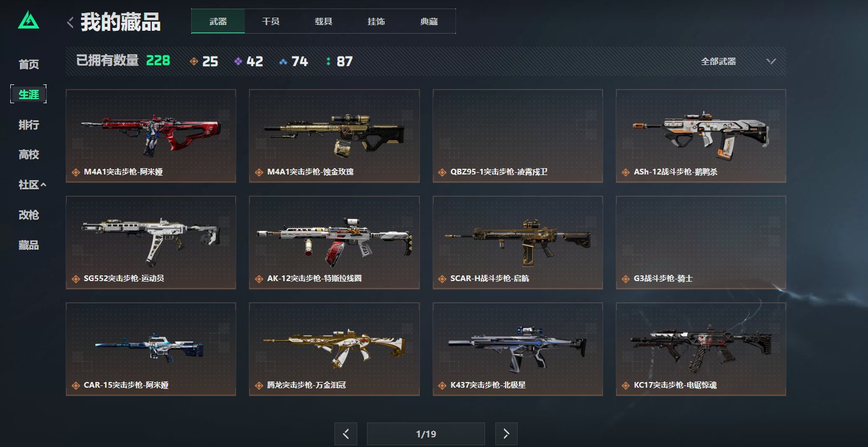Go to previous page with left arrow

(346, 434)
